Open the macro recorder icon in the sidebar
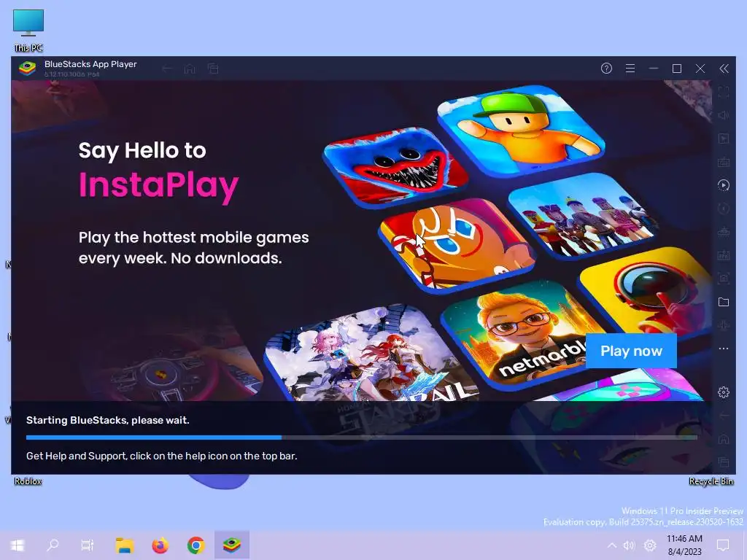The image size is (747, 560). 723,139
